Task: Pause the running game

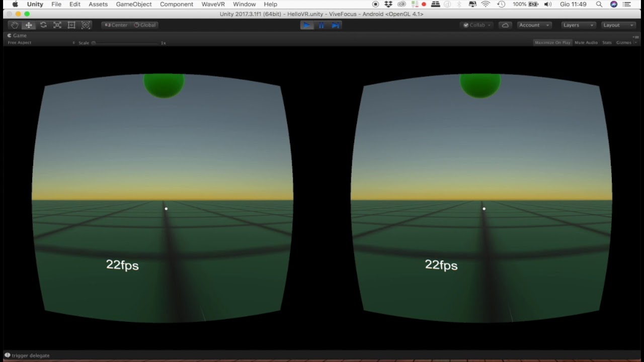Action: (321, 25)
